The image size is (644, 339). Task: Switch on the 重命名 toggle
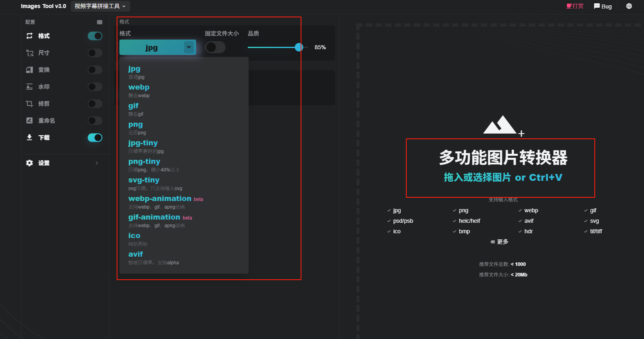[x=95, y=121]
